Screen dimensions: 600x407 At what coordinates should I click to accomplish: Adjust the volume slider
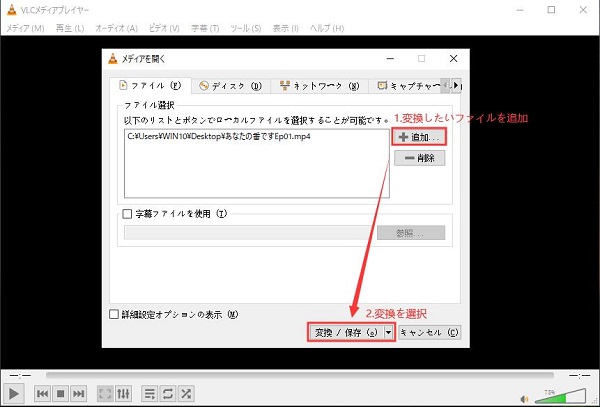pyautogui.click(x=561, y=396)
